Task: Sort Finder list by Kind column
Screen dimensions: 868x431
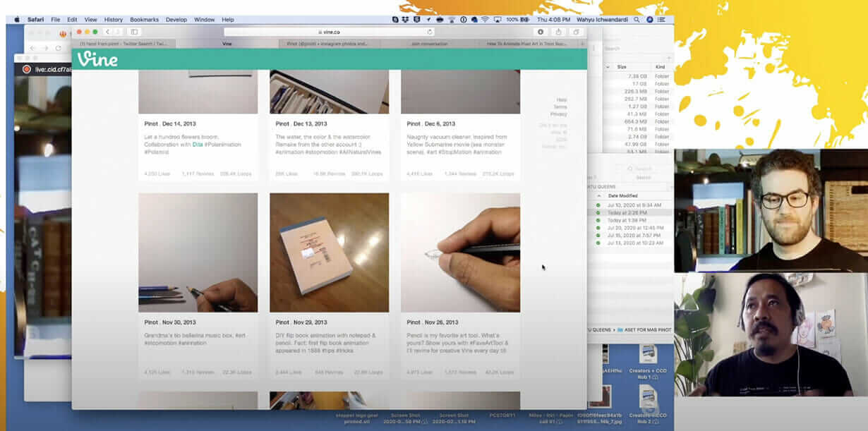Action: coord(660,66)
